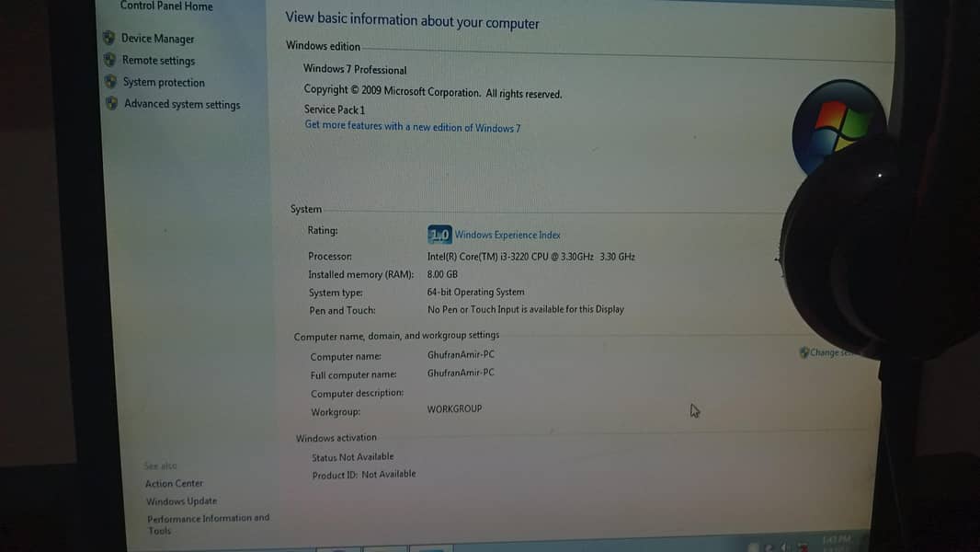Viewport: 980px width, 552px height.
Task: Click the 'Windows activation' section label
Action: (x=336, y=438)
